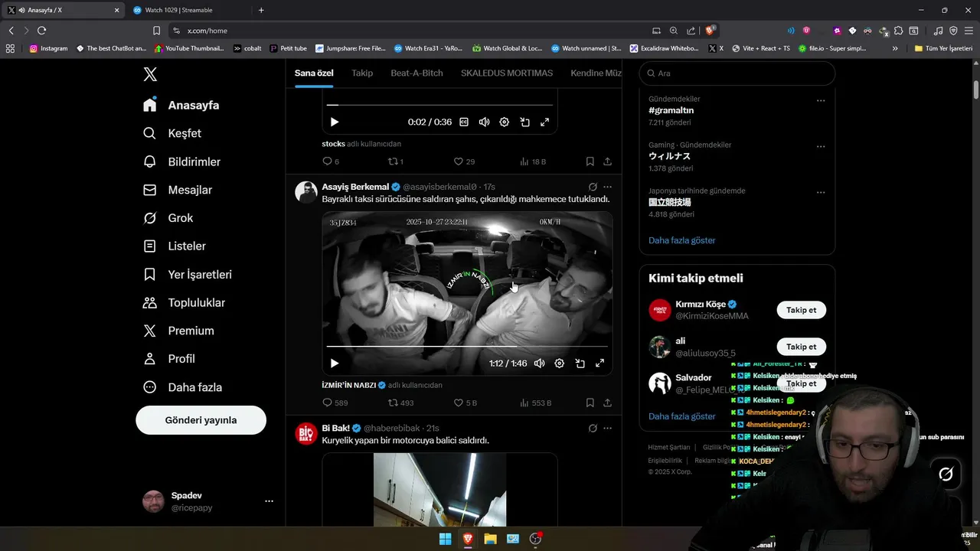Switch to Beat-A-Bitch tab
The width and height of the screenshot is (980, 551).
click(x=416, y=73)
